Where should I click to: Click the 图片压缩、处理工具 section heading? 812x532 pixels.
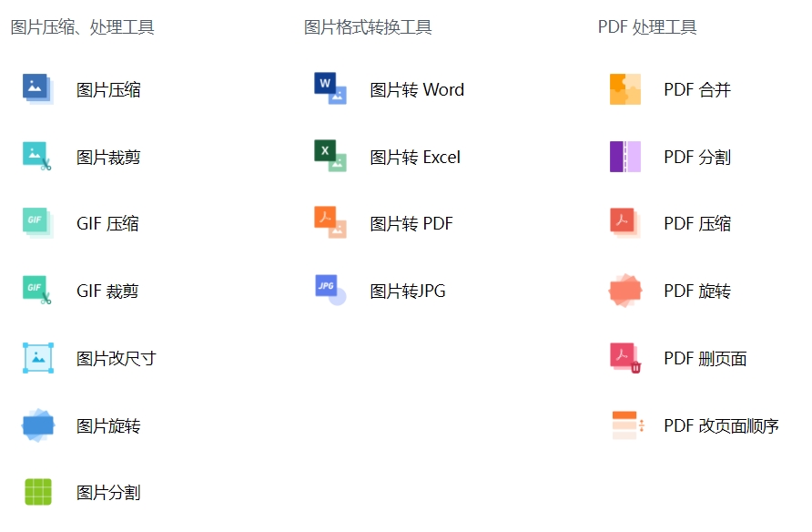pos(82,27)
